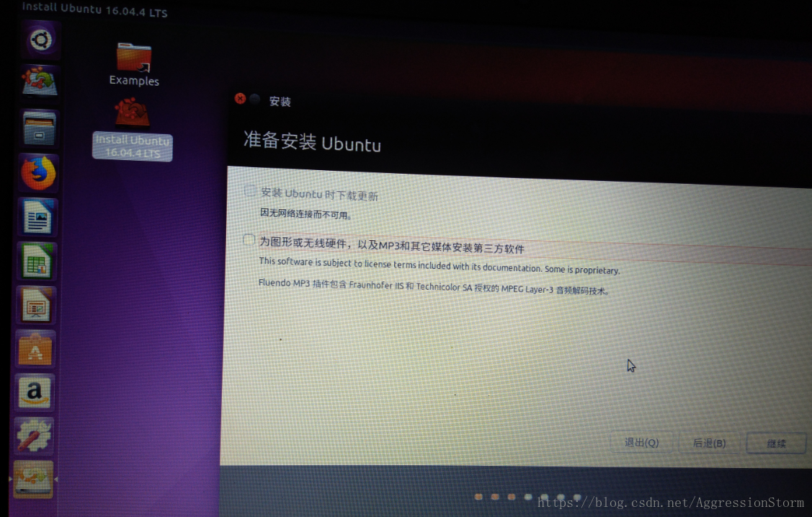812x517 pixels.
Task: Check the 安装 Ubuntu 时下载更新 box
Action: 250,190
